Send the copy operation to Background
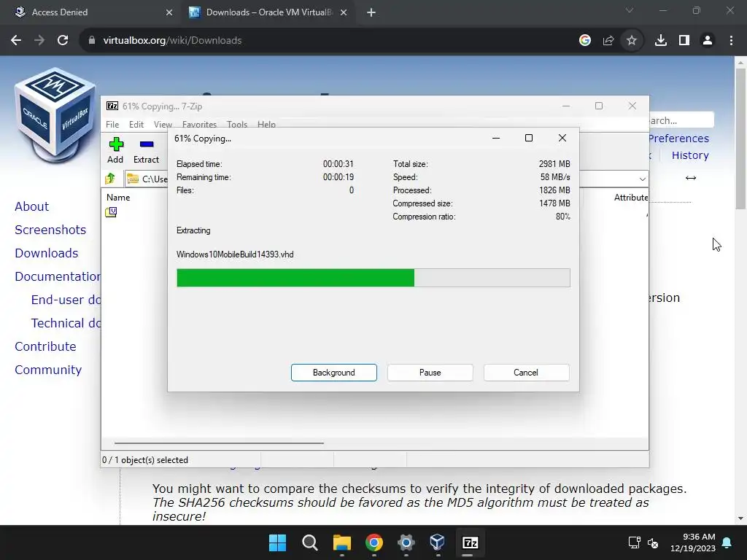The image size is (747, 560). pyautogui.click(x=334, y=373)
